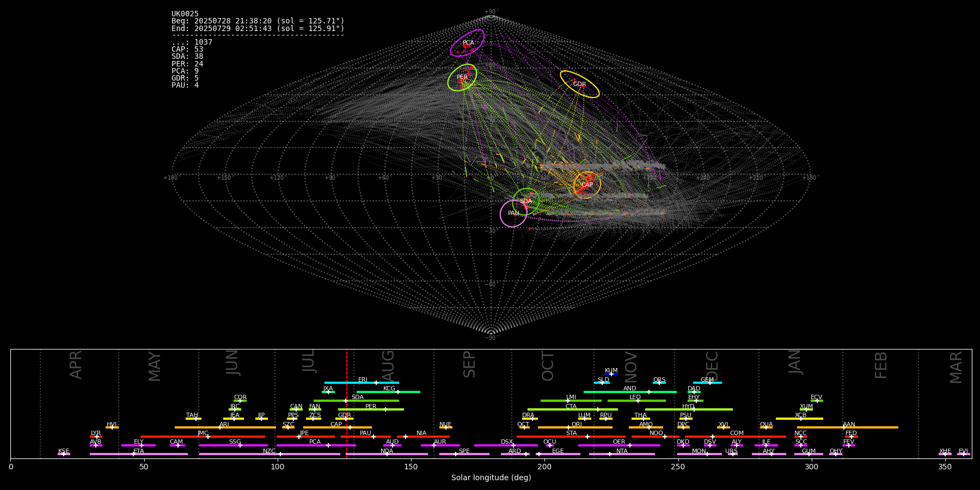Click the XCB yellow bar in the timeline

(799, 419)
